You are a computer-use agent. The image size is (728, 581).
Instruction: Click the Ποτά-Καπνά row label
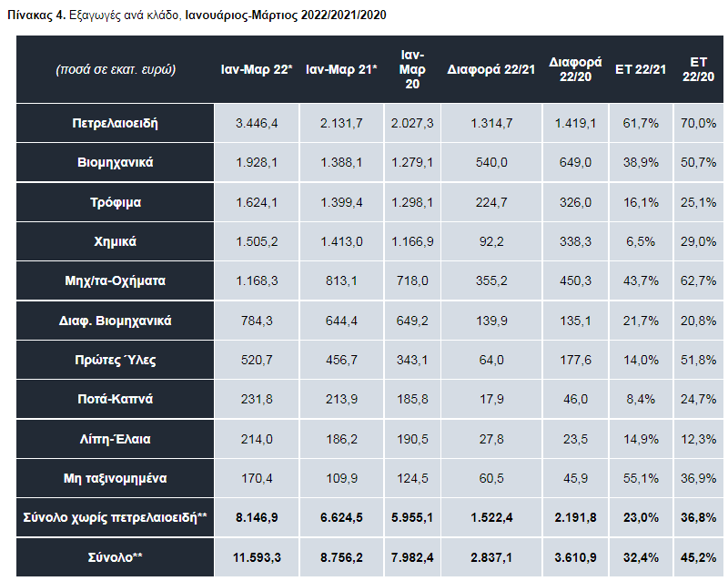[x=115, y=399]
